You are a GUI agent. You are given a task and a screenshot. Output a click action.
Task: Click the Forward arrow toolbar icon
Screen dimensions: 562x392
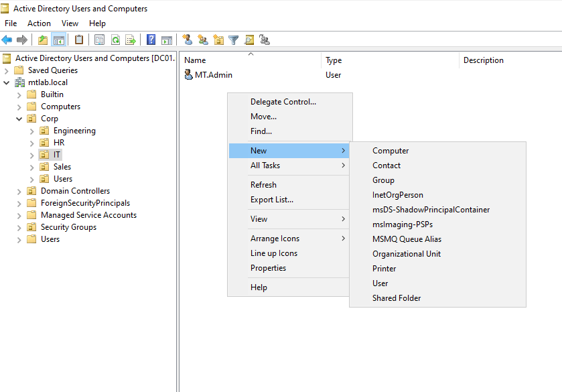click(x=22, y=40)
